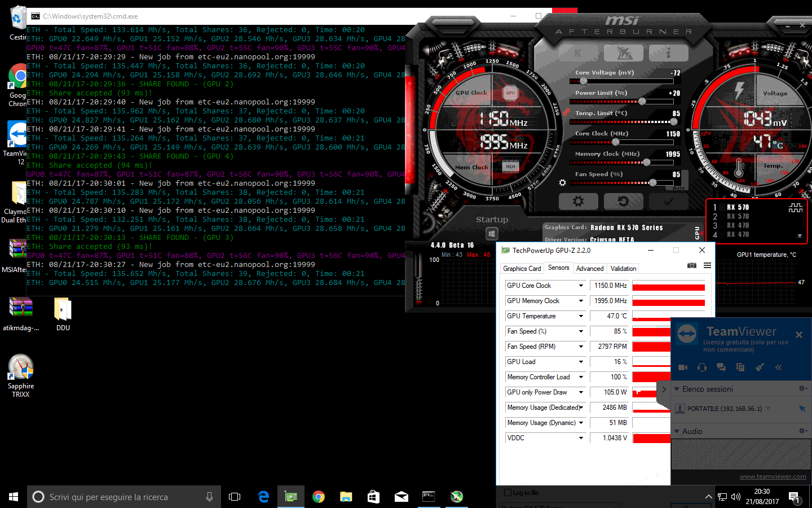The height and width of the screenshot is (508, 812).
Task: Open Fan Speed (%) sensor dropdown
Action: pyautogui.click(x=581, y=331)
